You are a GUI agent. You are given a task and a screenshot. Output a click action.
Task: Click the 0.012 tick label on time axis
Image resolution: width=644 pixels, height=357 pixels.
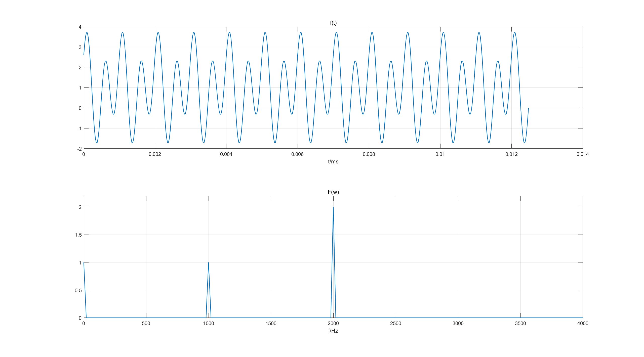pyautogui.click(x=511, y=154)
